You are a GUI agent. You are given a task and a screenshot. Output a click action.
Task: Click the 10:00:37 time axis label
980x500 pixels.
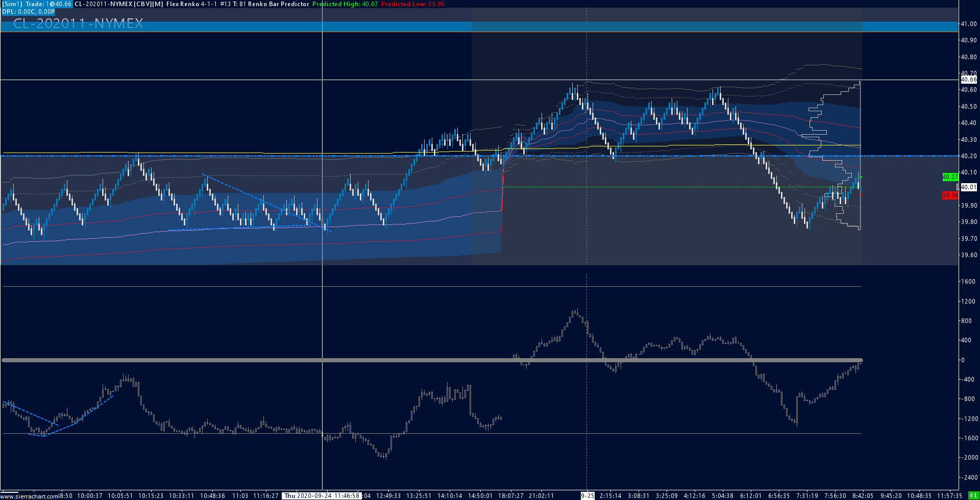pyautogui.click(x=90, y=496)
